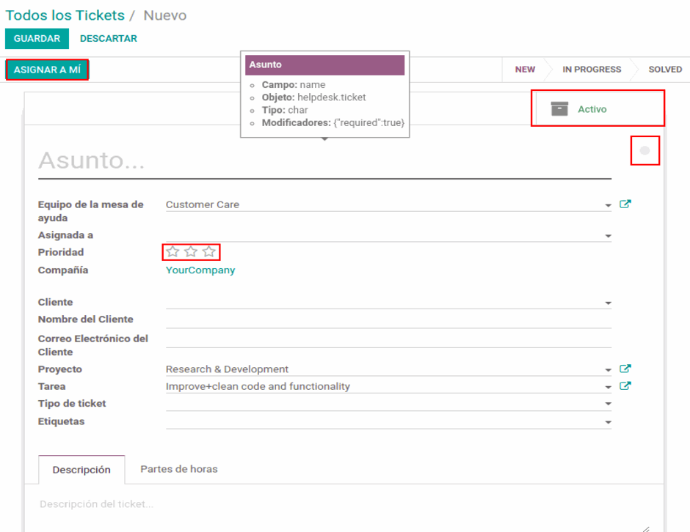
Task: Set priority to second star
Action: [191, 252]
